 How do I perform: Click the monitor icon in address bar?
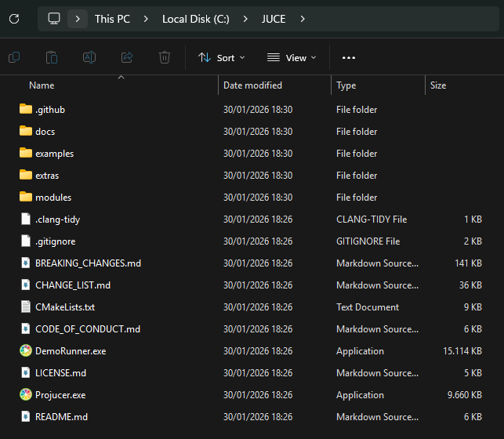click(x=54, y=19)
